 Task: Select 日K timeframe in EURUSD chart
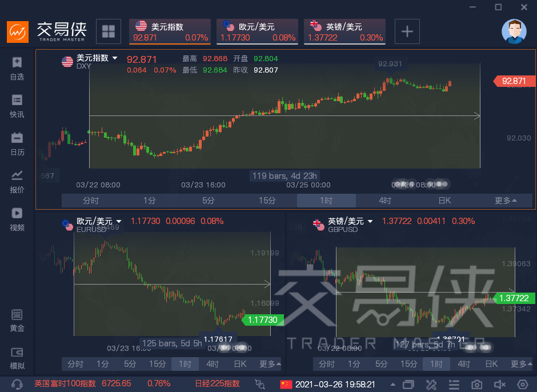click(x=240, y=364)
